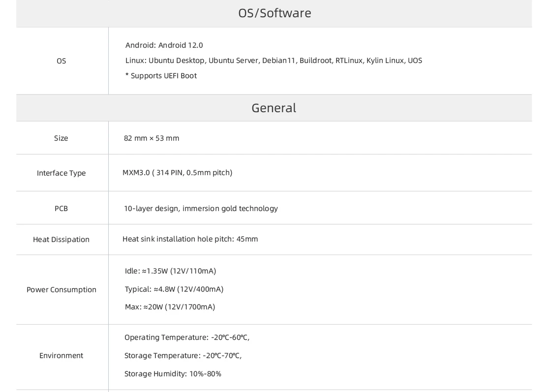
Task: Select the Android 12.0 text line
Action: coord(164,45)
